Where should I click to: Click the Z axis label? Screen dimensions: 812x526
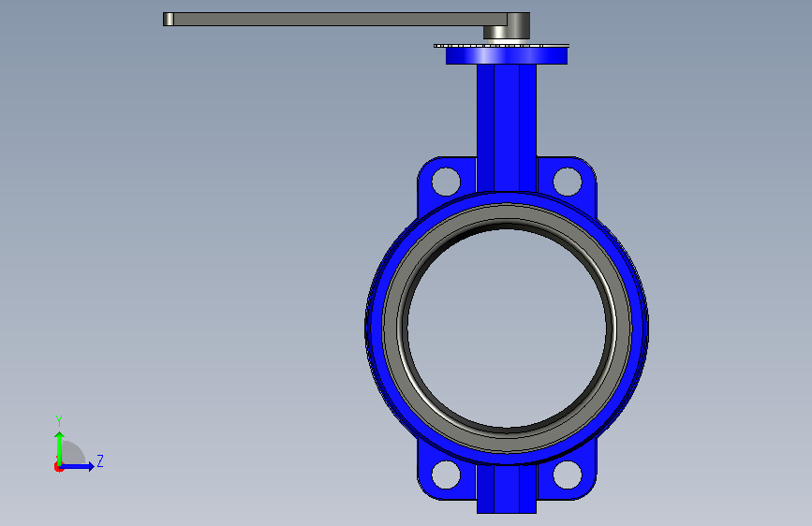100,460
